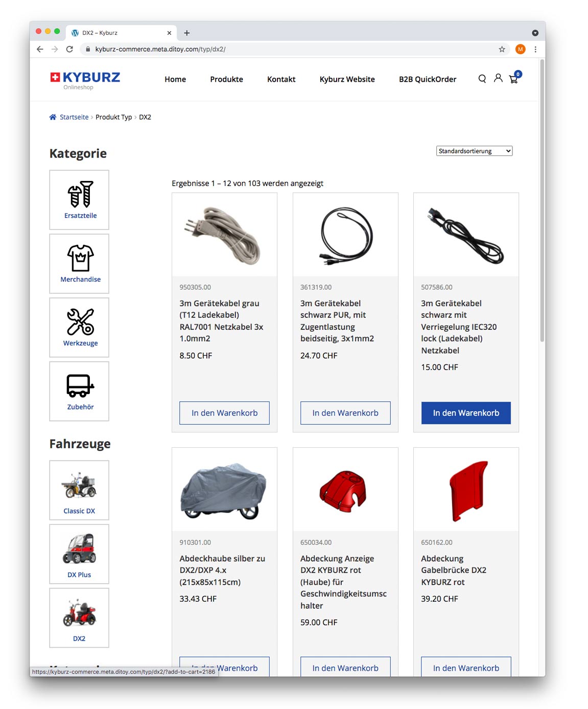Click article number 950305.00
This screenshot has height=709, width=588.
tap(195, 287)
